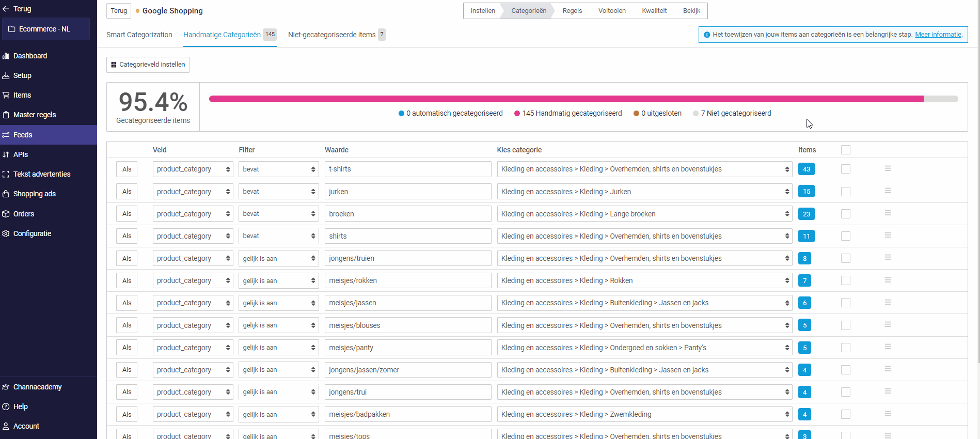Click the Help question mark icon

6,406
